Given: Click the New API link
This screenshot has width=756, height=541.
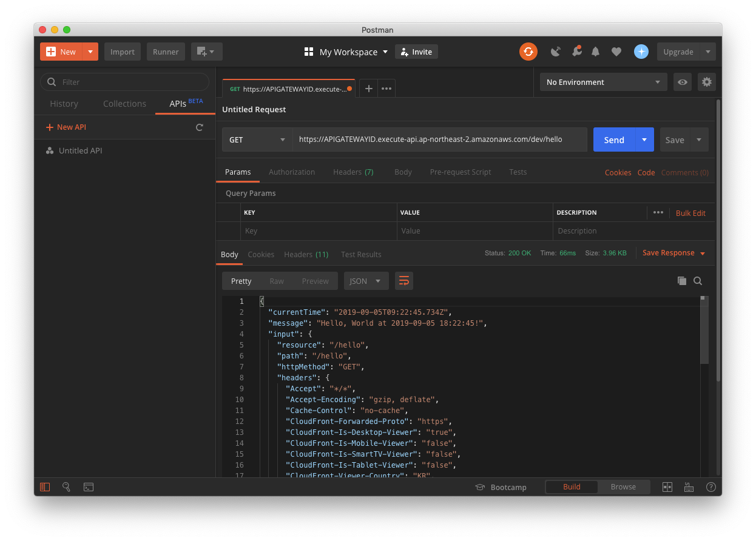Looking at the screenshot, I should 66,127.
